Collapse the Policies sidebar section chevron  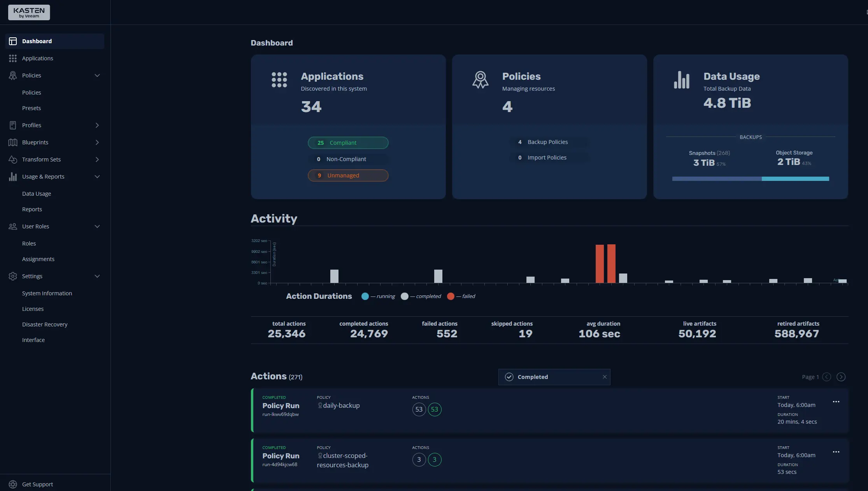pyautogui.click(x=97, y=75)
